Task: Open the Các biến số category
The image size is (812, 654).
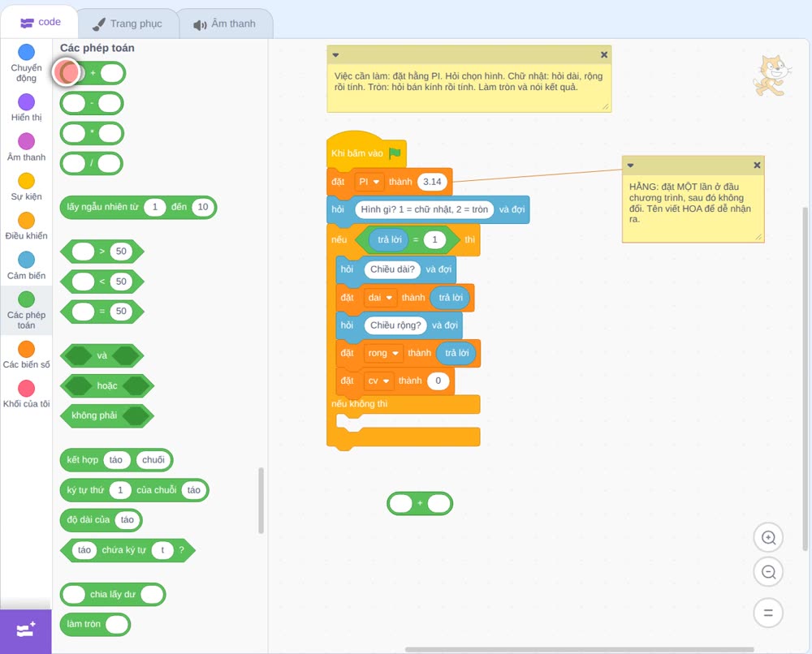Action: pyautogui.click(x=27, y=355)
